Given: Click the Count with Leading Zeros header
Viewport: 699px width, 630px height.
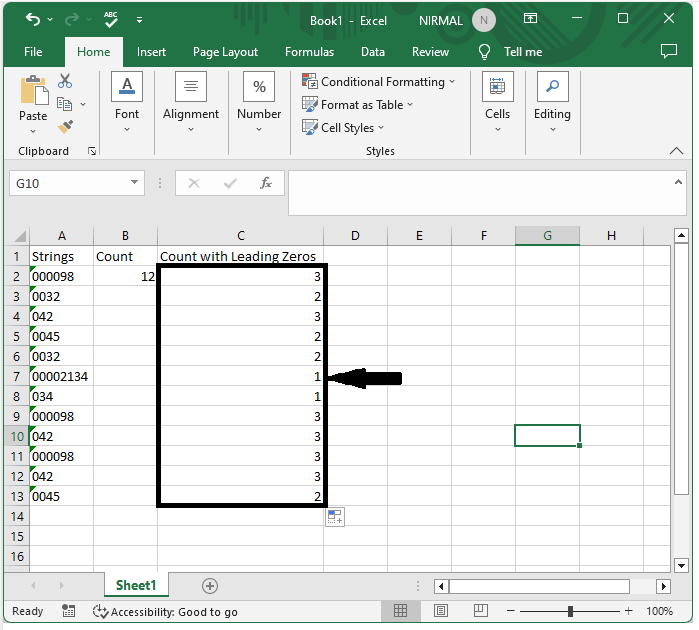Looking at the screenshot, I should click(238, 256).
